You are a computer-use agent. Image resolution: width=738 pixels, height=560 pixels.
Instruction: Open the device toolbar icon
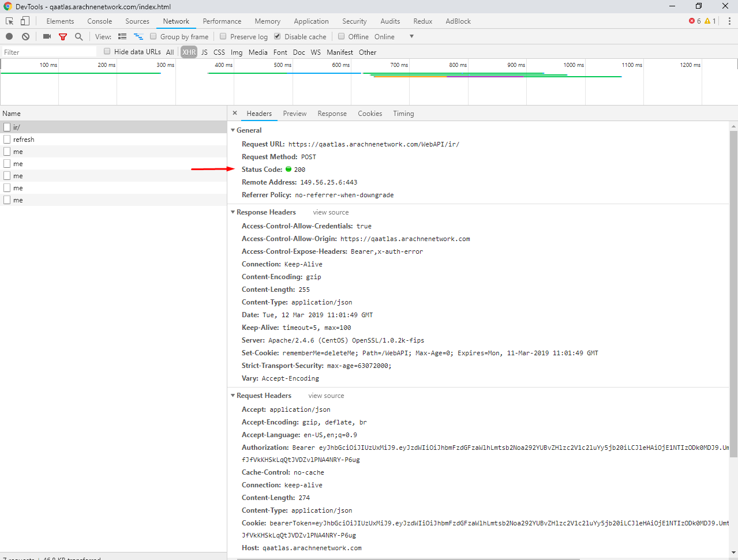(x=24, y=21)
